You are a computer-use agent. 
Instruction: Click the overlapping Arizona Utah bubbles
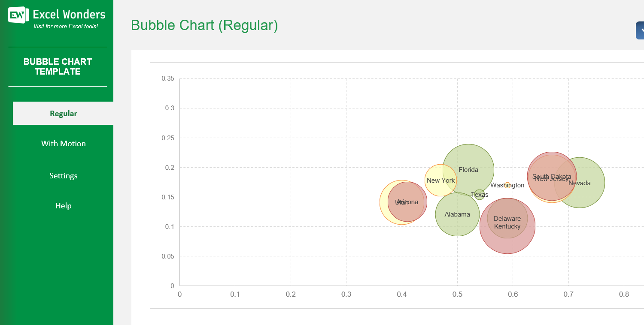[x=406, y=202]
